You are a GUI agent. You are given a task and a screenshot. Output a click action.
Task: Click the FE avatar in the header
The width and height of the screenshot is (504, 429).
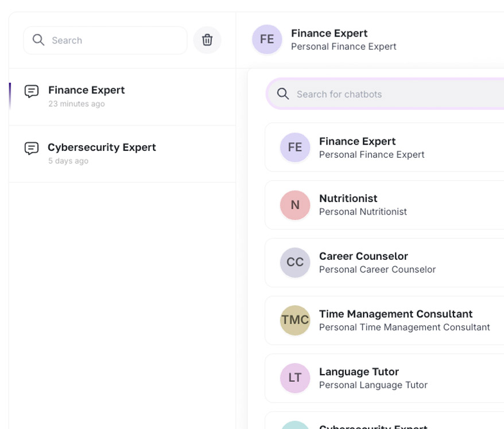click(267, 40)
